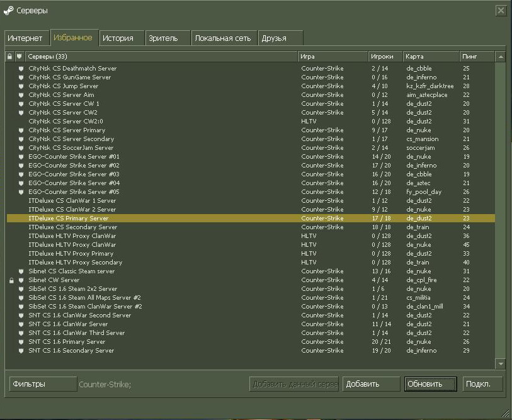Click the de_cpl_fire map cell
512x420 pixels.
421,280
